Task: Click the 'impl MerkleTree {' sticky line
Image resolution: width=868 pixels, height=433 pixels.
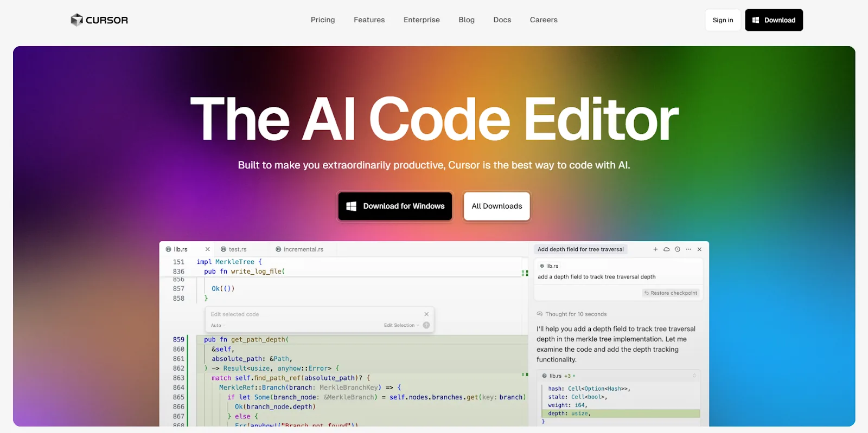Action: tap(229, 262)
